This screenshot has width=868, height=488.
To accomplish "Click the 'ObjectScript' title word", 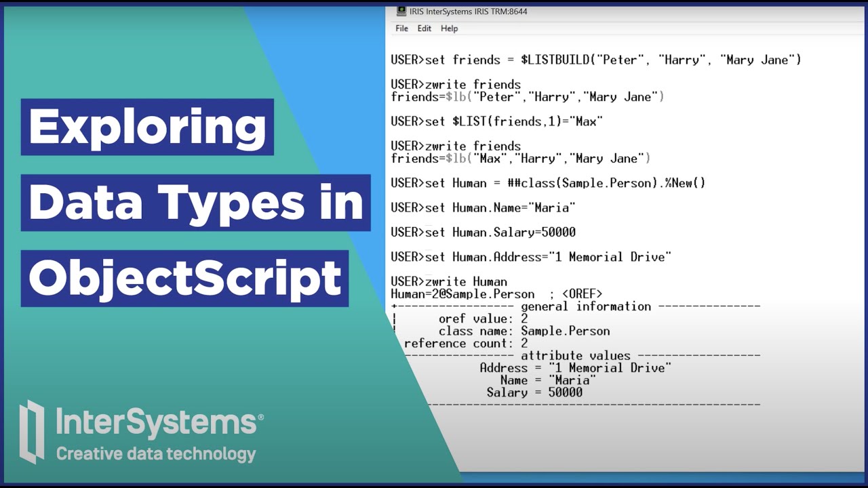I will click(x=185, y=279).
